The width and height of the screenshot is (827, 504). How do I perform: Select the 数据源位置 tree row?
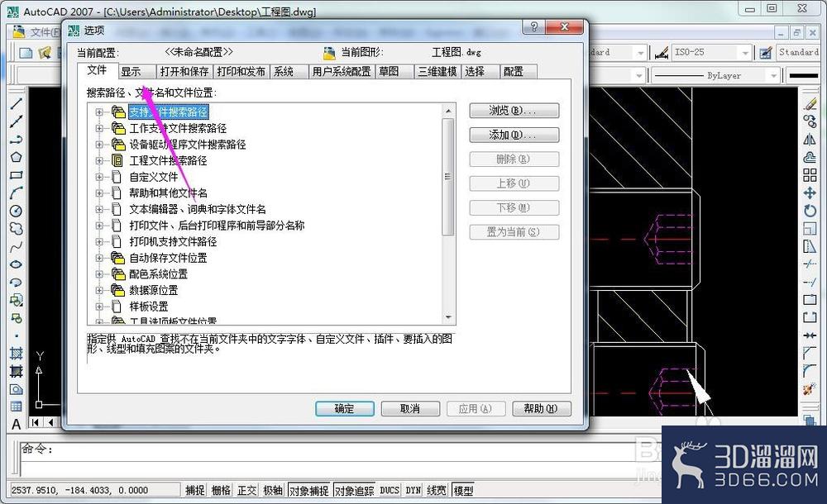[x=154, y=291]
